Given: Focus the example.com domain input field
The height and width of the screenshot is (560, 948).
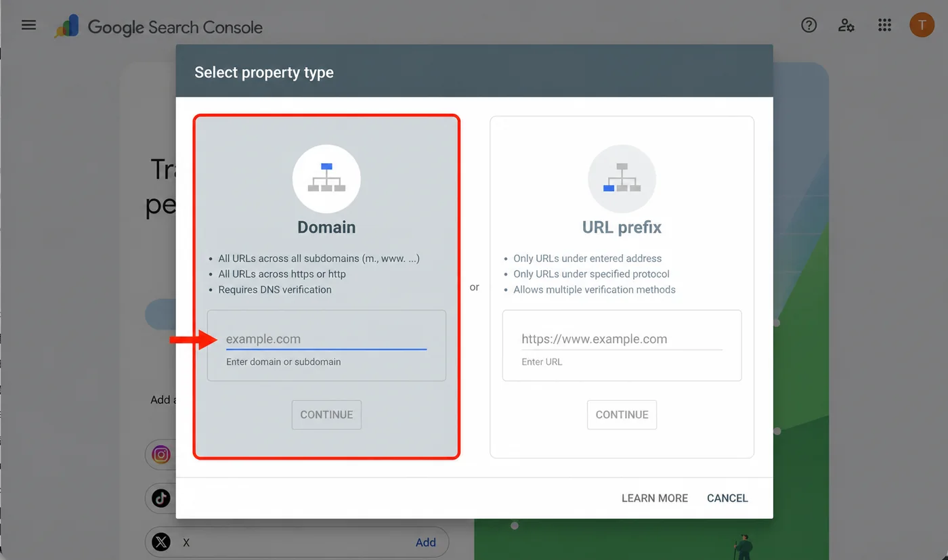Looking at the screenshot, I should [326, 339].
